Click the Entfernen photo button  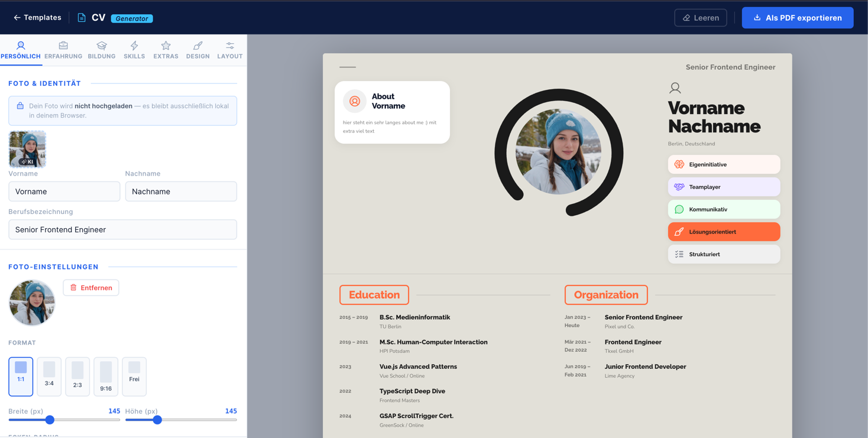point(91,288)
